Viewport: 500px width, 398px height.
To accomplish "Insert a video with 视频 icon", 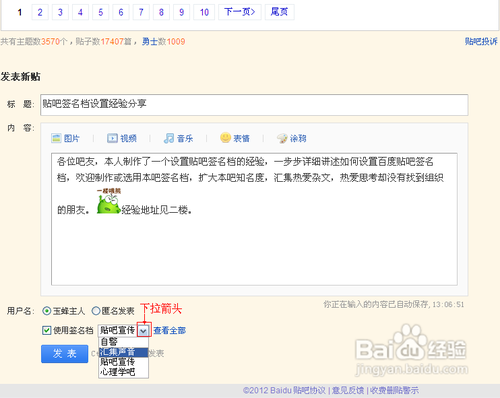I will point(122,138).
